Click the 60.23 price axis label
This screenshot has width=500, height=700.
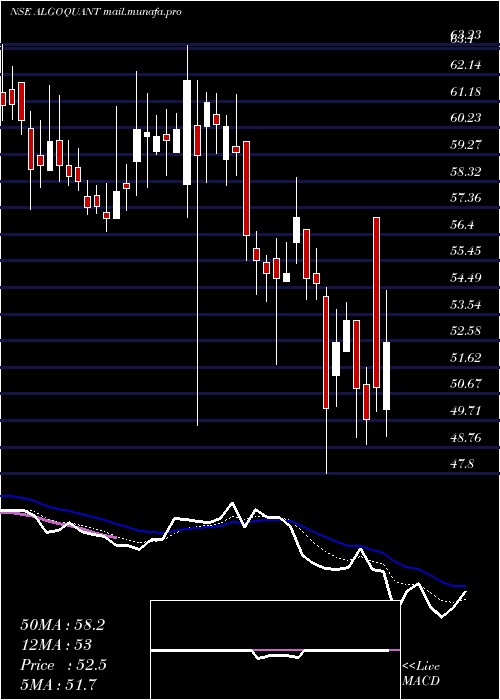pyautogui.click(x=466, y=118)
